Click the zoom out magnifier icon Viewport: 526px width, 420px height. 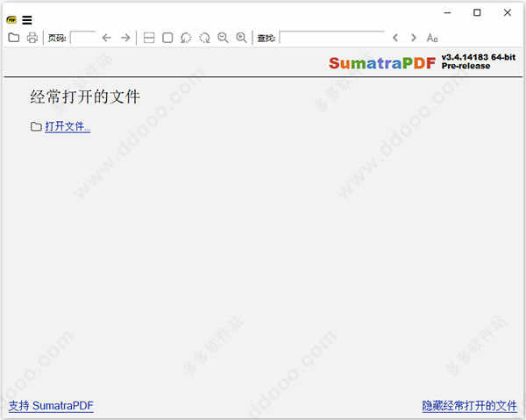[223, 38]
